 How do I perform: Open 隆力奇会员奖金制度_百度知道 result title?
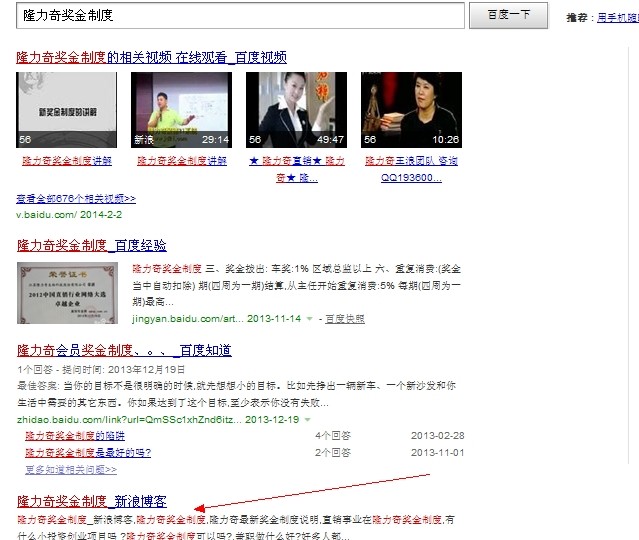click(124, 350)
